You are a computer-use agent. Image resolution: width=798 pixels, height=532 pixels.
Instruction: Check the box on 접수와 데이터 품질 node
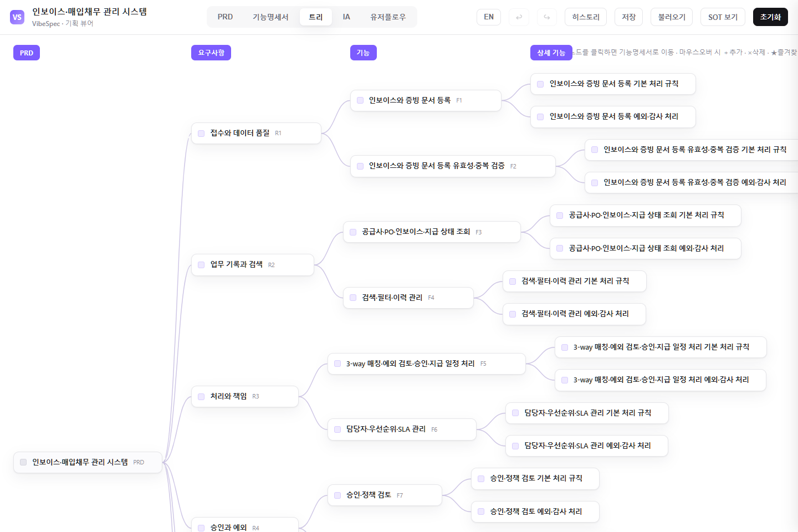(x=201, y=133)
